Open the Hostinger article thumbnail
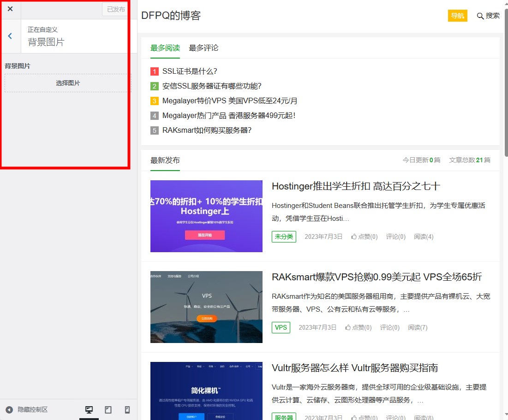The width and height of the screenshot is (508, 420). pos(206,216)
